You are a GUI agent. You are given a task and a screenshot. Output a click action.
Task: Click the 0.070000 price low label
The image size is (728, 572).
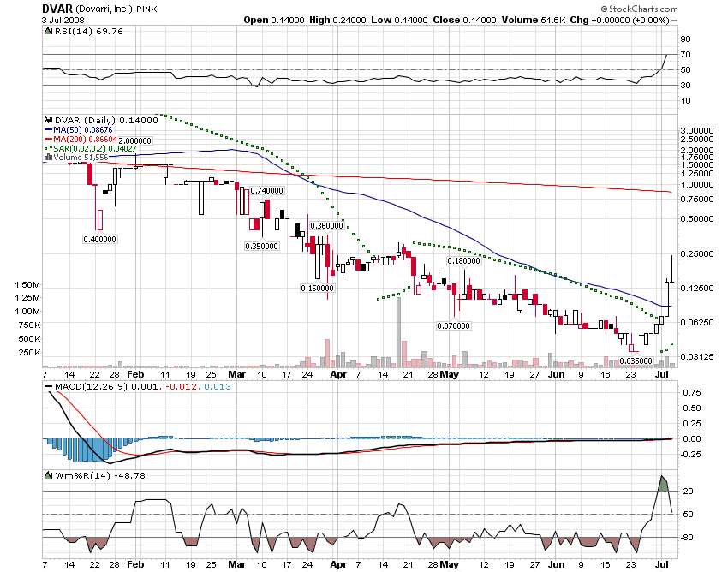452,325
